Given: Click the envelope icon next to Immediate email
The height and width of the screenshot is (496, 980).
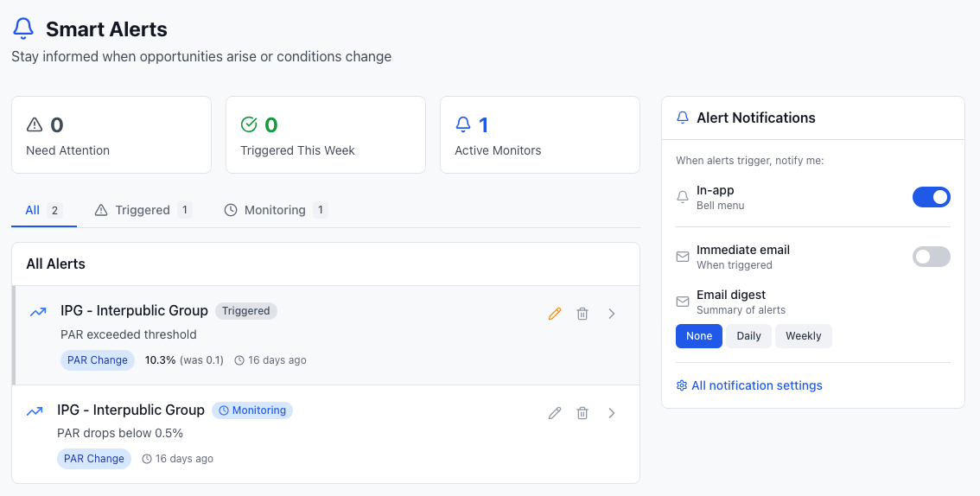Looking at the screenshot, I should coord(683,257).
